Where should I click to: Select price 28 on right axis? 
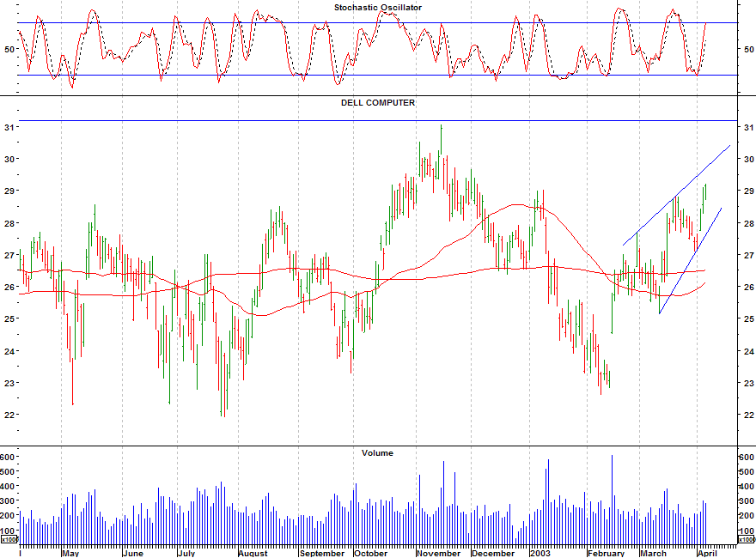[x=749, y=223]
